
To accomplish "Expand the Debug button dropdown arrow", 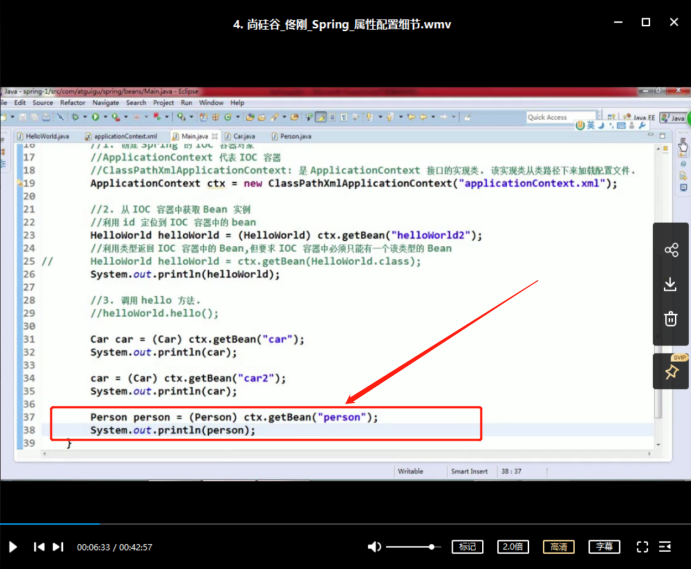I will 85,117.
